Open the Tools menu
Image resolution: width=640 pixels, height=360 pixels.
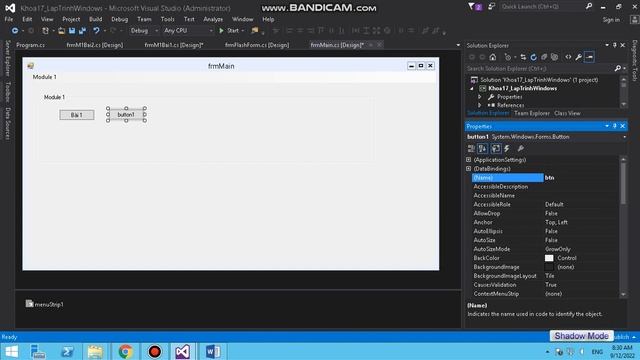tap(167, 19)
